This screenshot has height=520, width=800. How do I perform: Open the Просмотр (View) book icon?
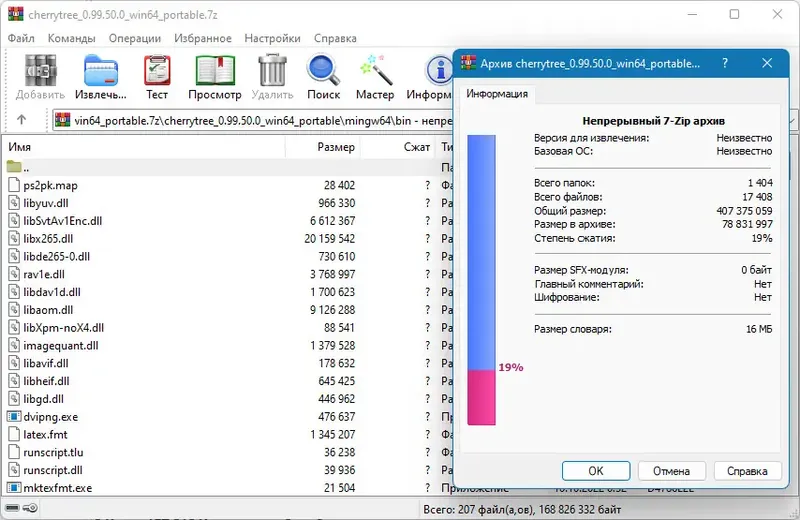tap(215, 70)
